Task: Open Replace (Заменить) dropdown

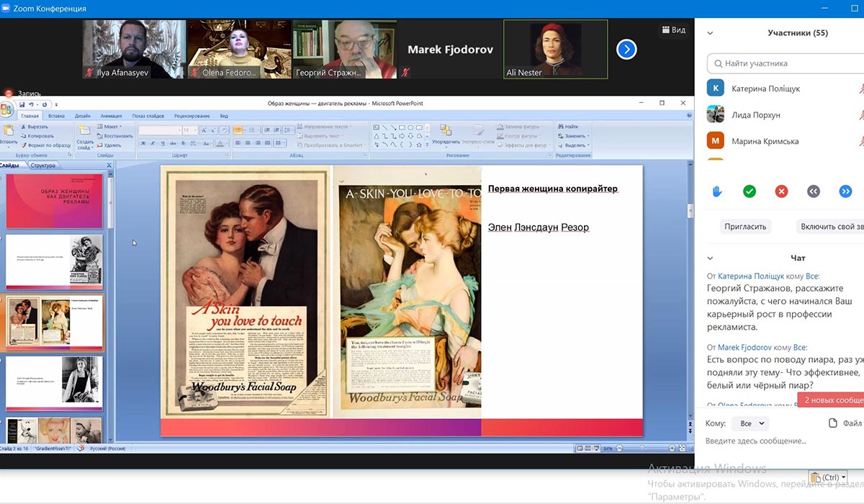Action: (x=573, y=136)
